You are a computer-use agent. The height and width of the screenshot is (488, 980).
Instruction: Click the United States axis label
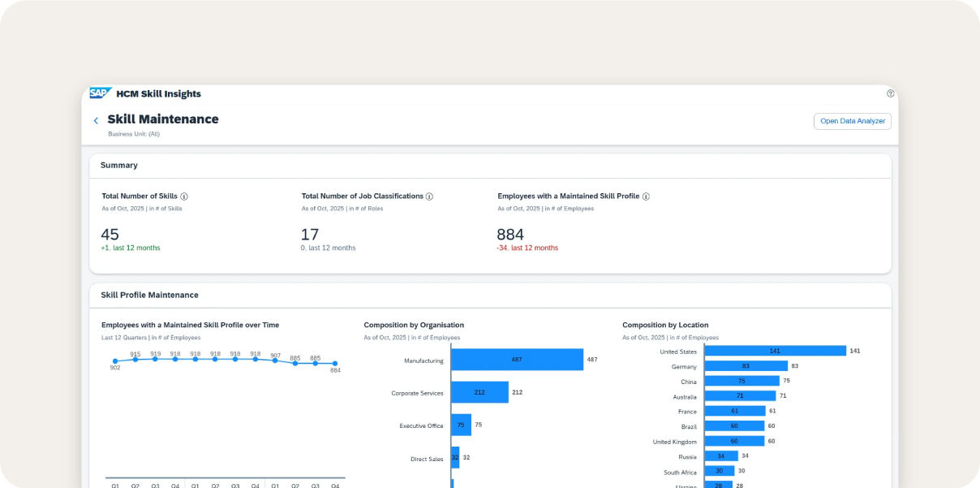[x=678, y=352]
